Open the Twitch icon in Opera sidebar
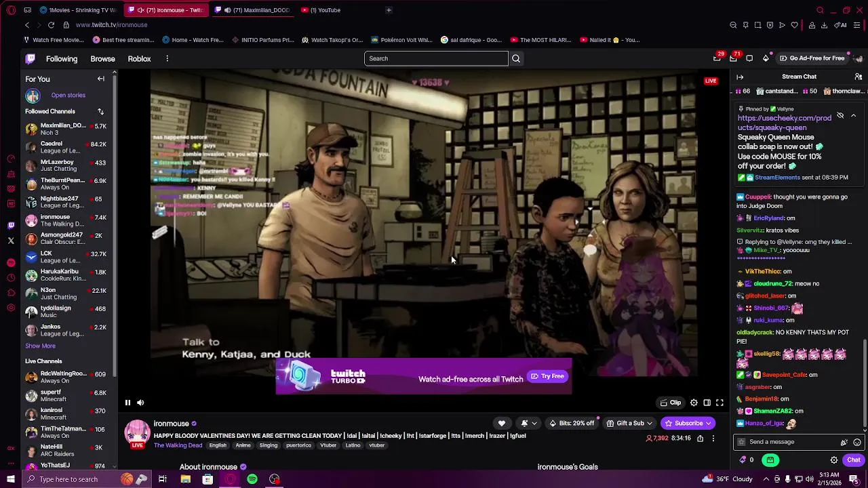868x488 pixels. (11, 226)
